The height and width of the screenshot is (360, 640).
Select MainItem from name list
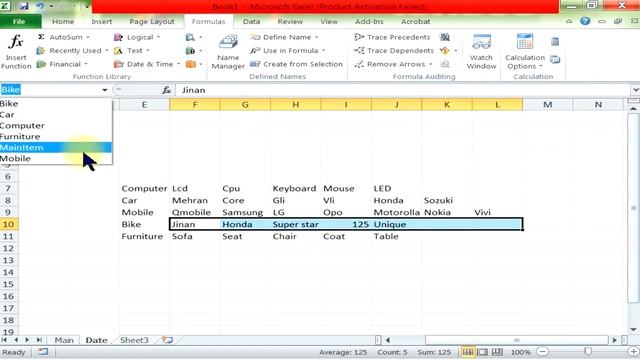[56, 147]
